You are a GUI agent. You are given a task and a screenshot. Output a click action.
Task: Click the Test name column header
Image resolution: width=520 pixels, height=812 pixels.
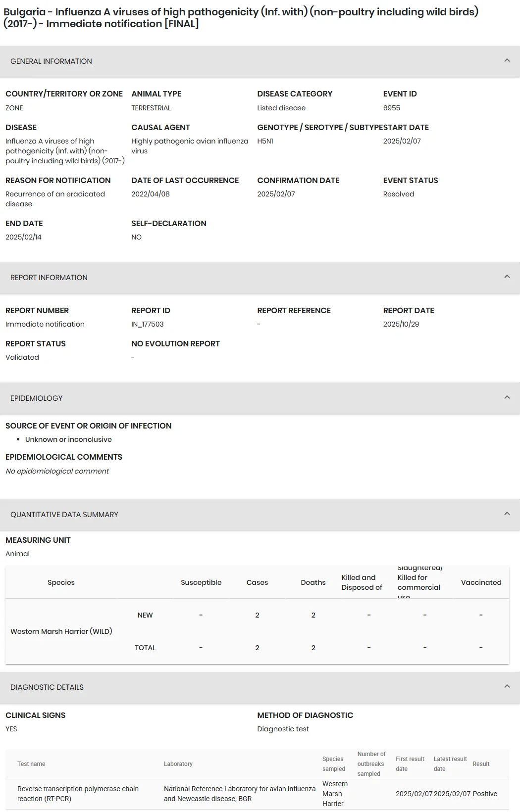(31, 764)
